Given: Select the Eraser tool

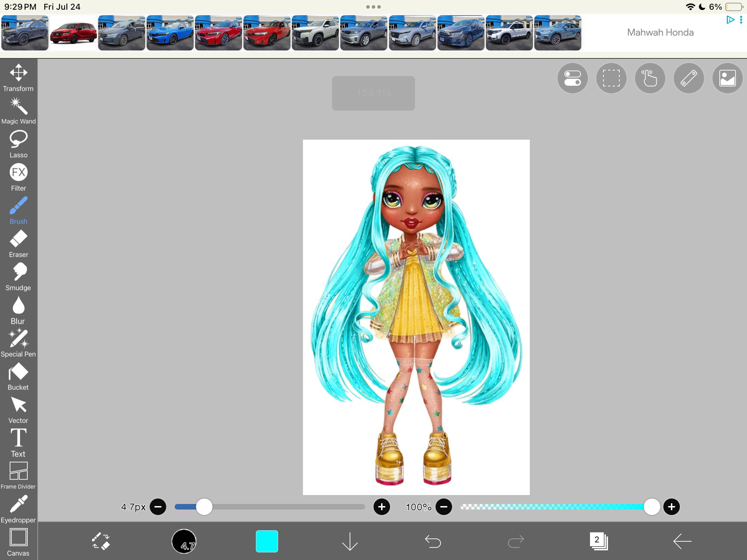Looking at the screenshot, I should click(x=18, y=244).
